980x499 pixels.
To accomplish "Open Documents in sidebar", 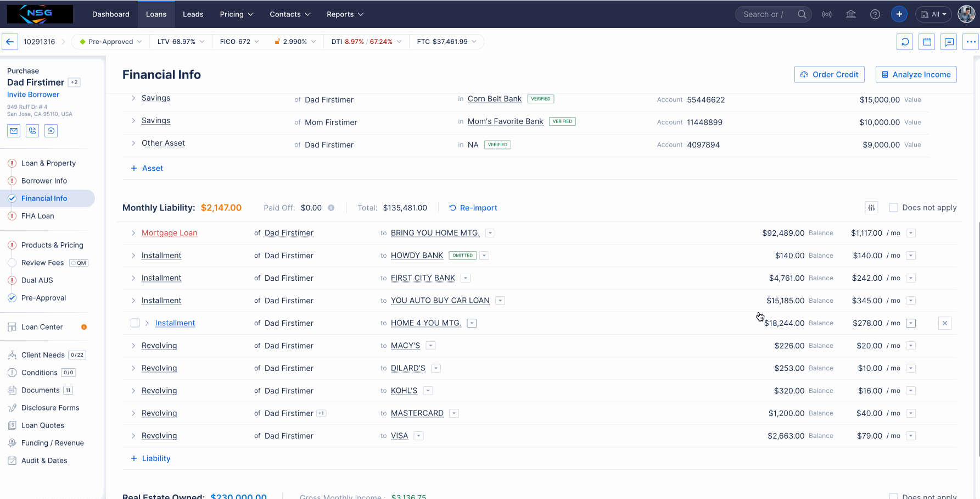I will [x=40, y=390].
